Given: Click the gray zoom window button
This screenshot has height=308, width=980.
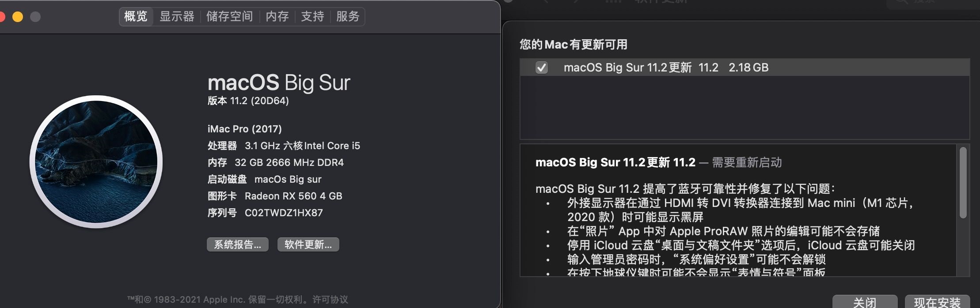Looking at the screenshot, I should (x=35, y=17).
